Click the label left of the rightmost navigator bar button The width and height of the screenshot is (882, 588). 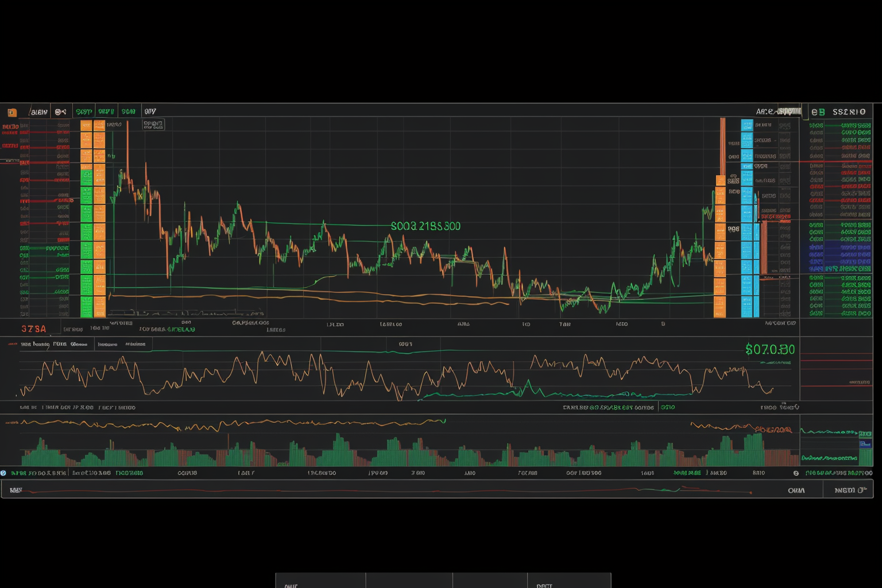[796, 490]
